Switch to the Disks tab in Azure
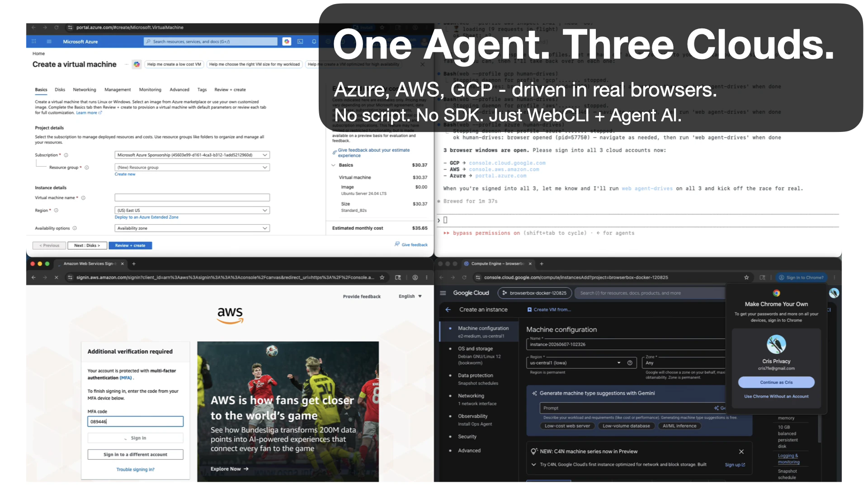The width and height of the screenshot is (868, 488). coord(60,90)
